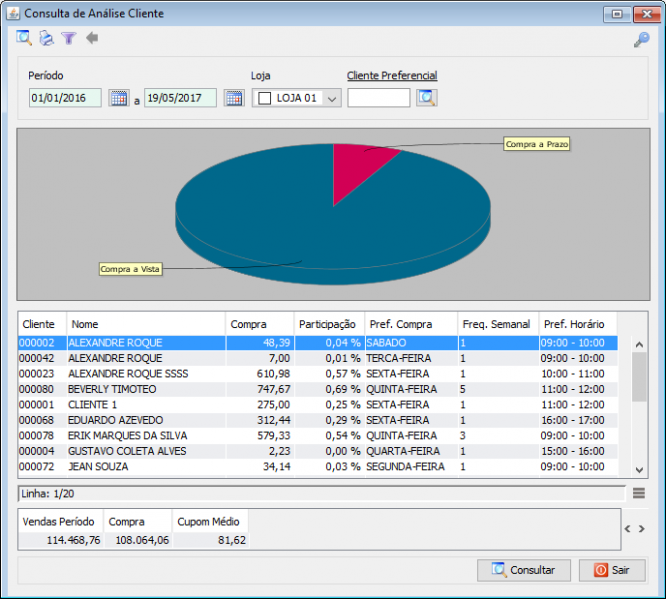Click the print toolbar icon

click(46, 38)
